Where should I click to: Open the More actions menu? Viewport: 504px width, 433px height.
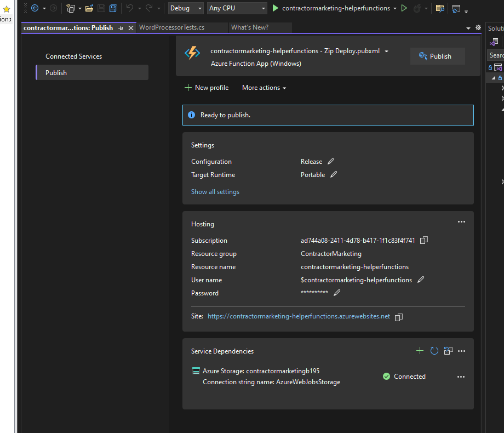pyautogui.click(x=264, y=88)
